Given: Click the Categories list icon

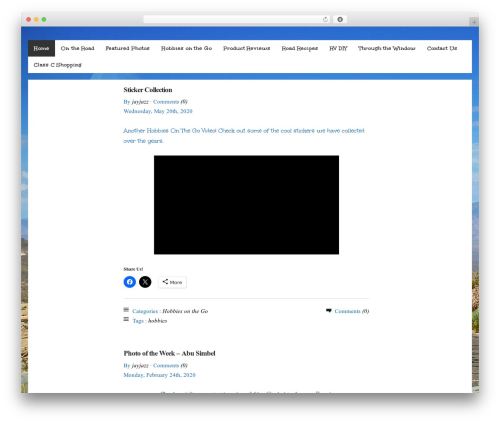Looking at the screenshot, I should pyautogui.click(x=126, y=310).
